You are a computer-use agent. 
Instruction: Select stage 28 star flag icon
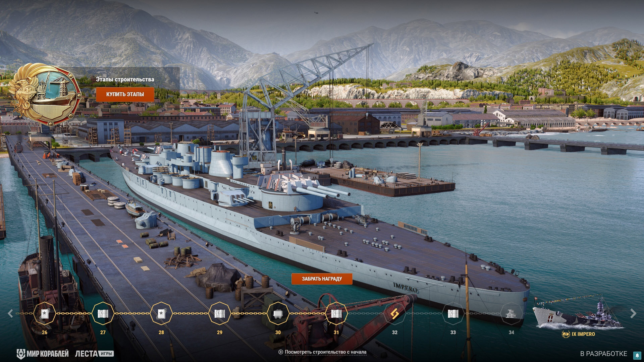[x=161, y=313]
